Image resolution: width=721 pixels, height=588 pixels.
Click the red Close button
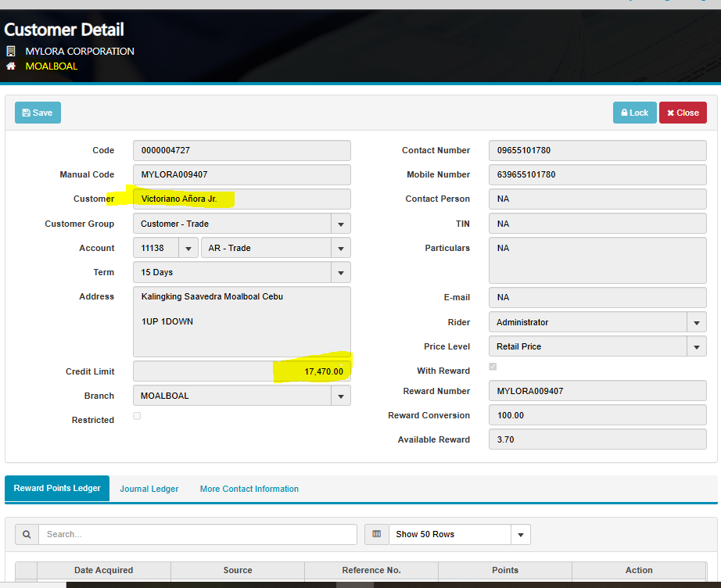point(683,113)
